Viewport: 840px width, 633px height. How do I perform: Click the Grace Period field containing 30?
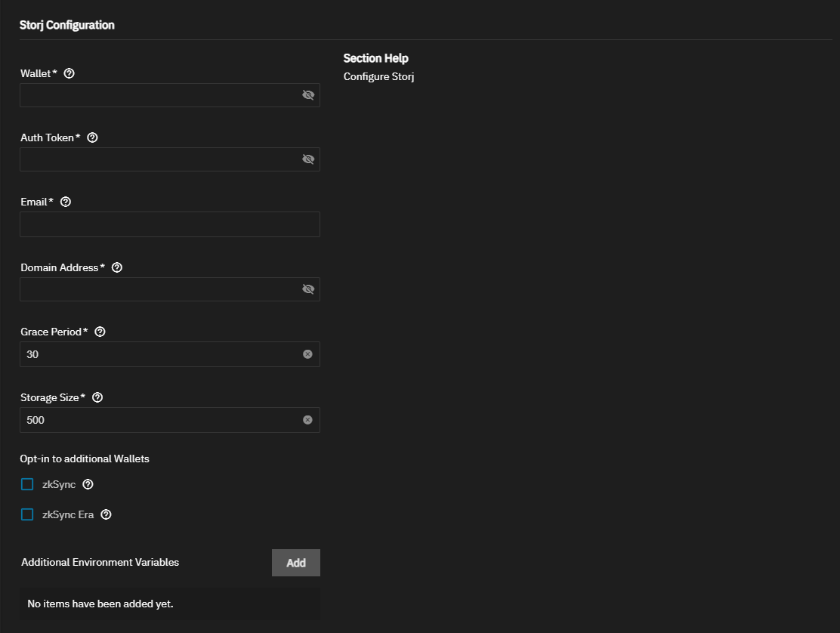[x=170, y=354]
